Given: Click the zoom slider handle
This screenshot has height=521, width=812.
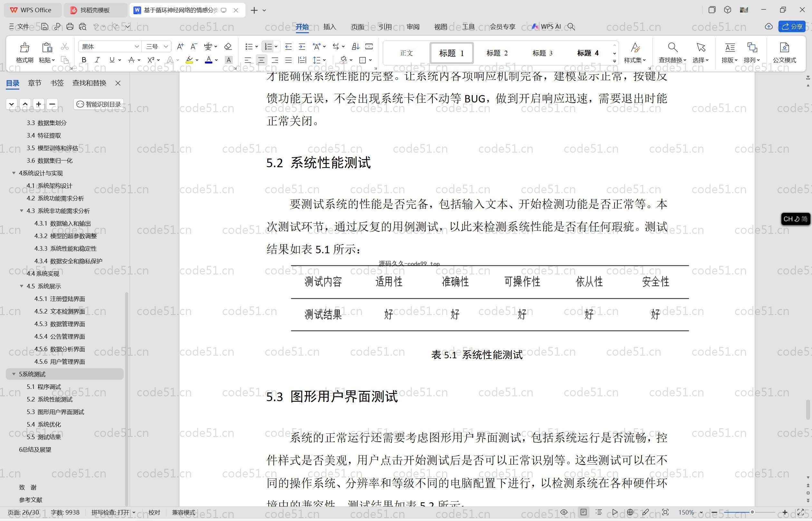Looking at the screenshot, I should [x=752, y=512].
